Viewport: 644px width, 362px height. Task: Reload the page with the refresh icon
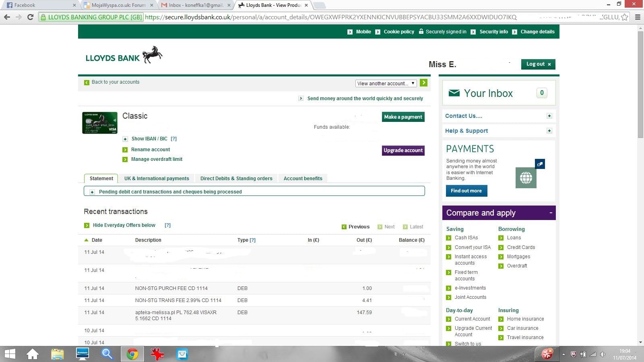coord(30,17)
